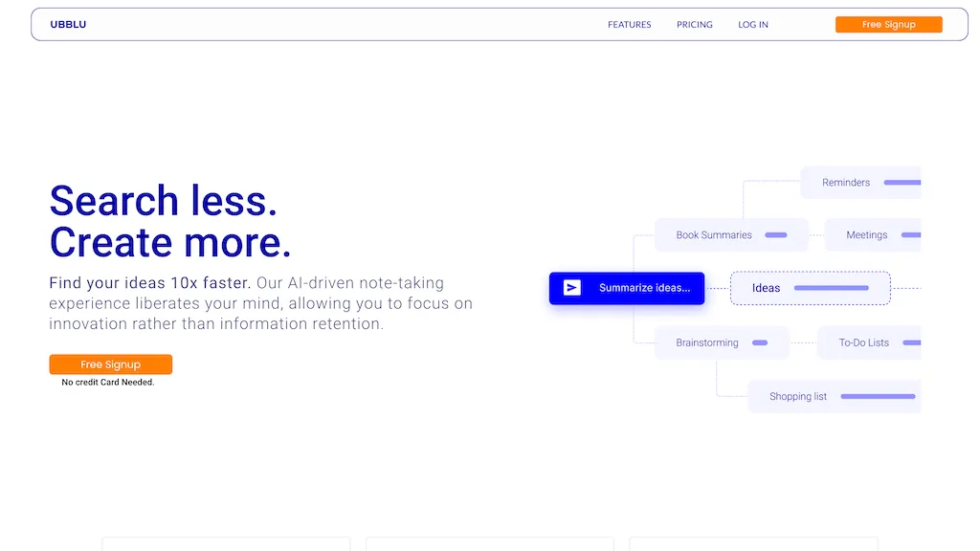Click the small bar next to Brainstorming
The height and width of the screenshot is (551, 980).
pos(761,342)
